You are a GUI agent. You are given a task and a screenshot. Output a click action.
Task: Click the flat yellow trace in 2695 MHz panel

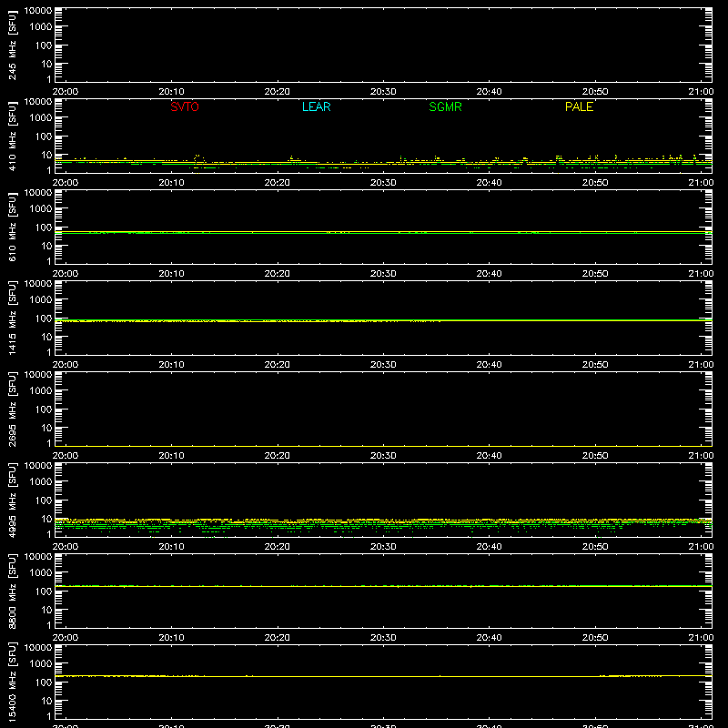point(383,446)
